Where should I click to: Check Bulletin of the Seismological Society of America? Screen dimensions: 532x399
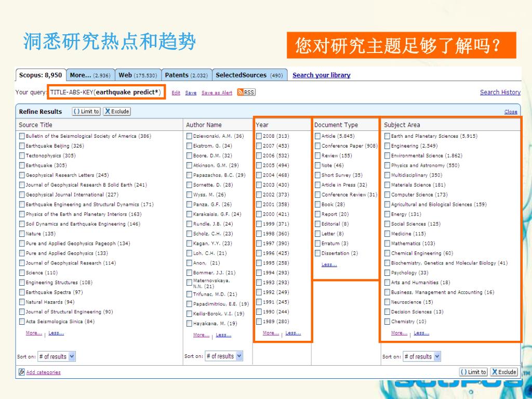coord(22,136)
